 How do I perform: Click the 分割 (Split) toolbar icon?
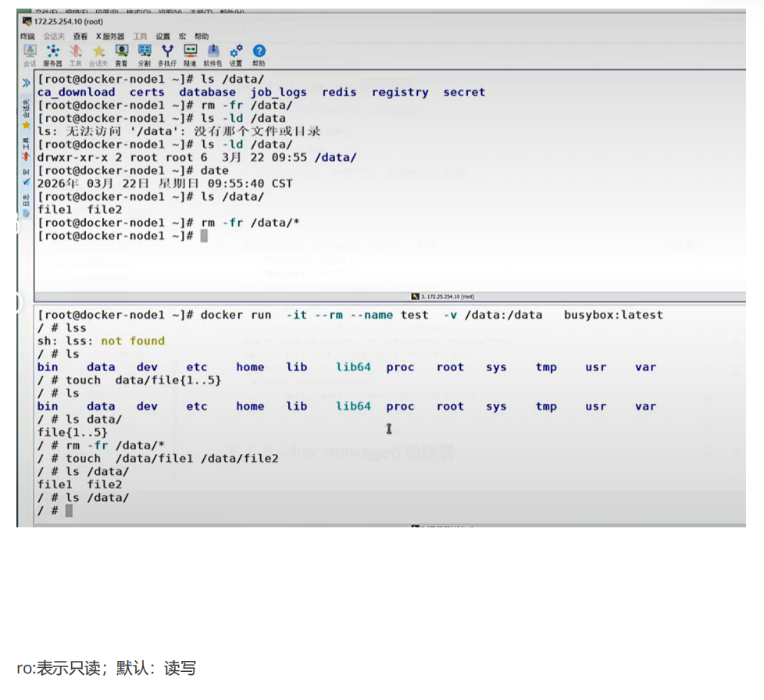click(x=145, y=55)
